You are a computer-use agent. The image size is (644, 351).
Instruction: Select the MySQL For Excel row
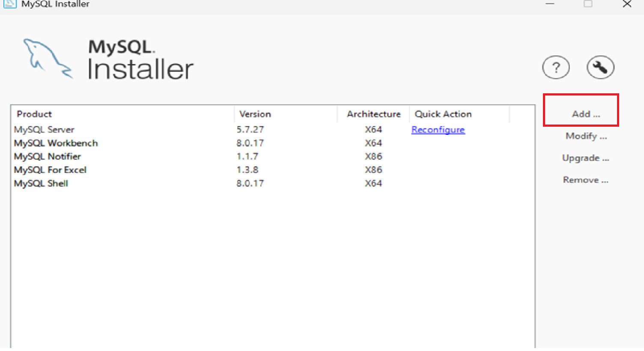(273, 170)
